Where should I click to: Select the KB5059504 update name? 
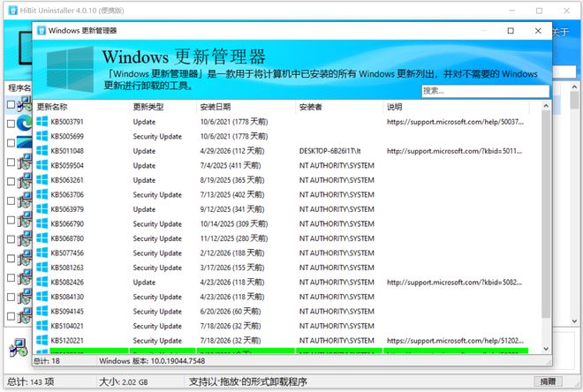pos(67,165)
